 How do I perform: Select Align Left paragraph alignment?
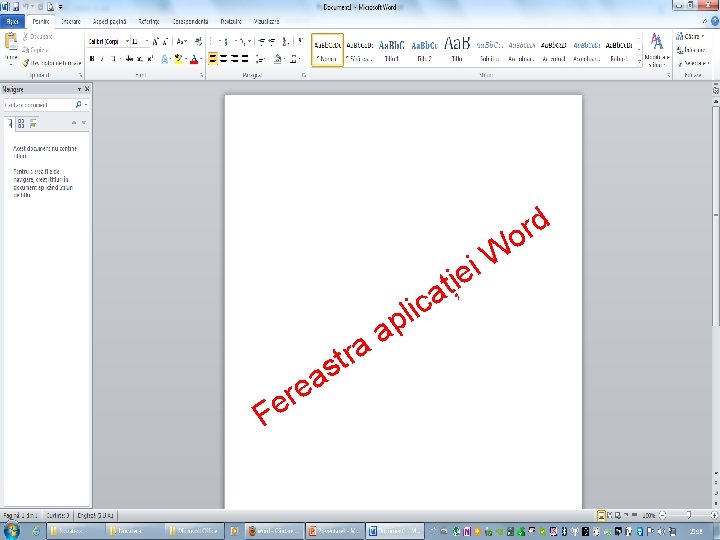(x=213, y=59)
